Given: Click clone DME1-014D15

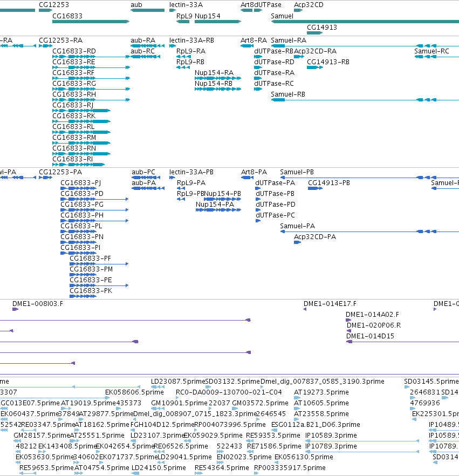Looking at the screenshot, I should tap(370, 336).
